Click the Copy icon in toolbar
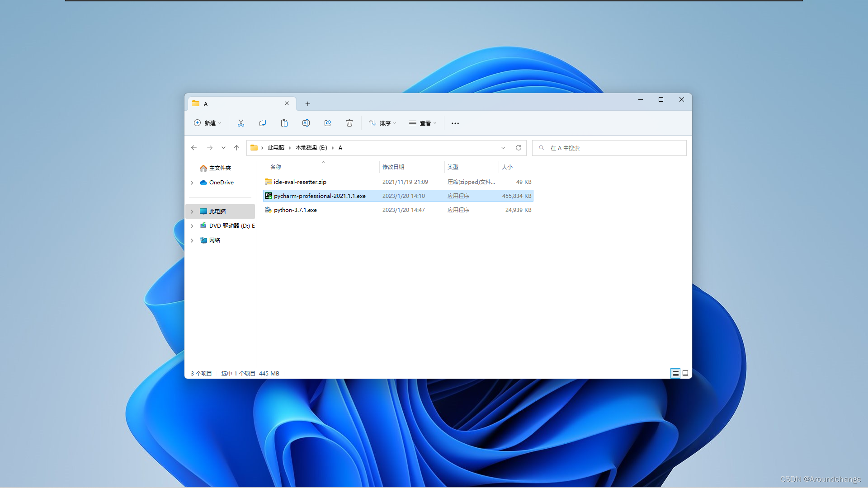Image resolution: width=868 pixels, height=488 pixels. coord(262,123)
